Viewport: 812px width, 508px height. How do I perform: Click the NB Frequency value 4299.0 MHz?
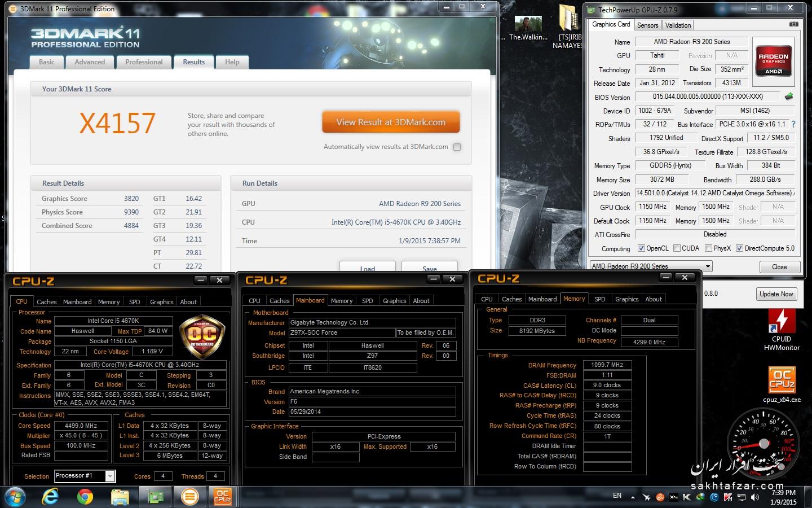coord(649,342)
